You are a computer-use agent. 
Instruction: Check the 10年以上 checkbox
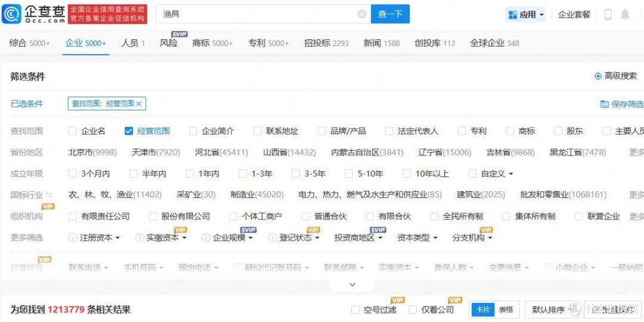point(407,174)
